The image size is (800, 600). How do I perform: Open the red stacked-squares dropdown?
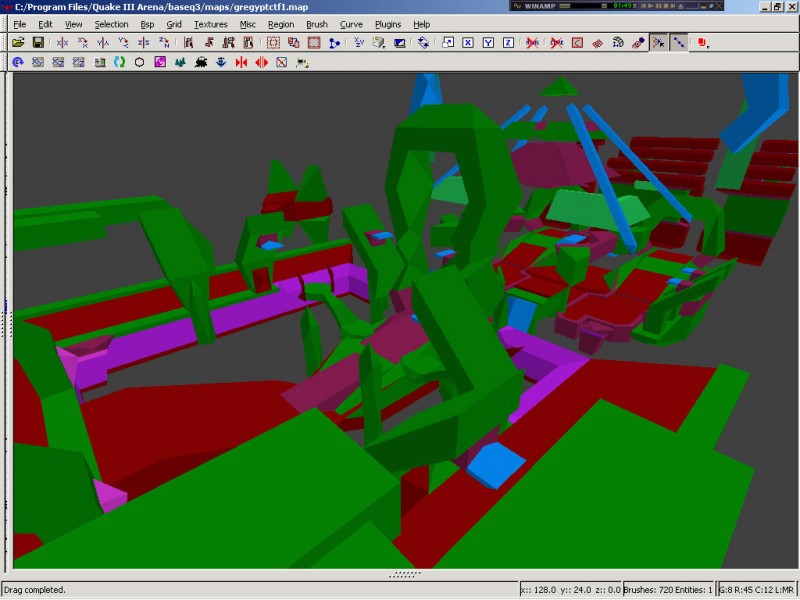pyautogui.click(x=703, y=43)
